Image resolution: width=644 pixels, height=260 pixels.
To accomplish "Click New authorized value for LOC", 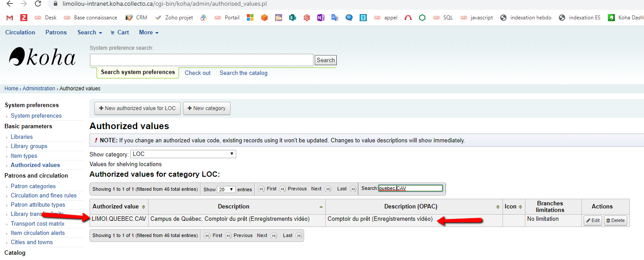I will click(138, 108).
